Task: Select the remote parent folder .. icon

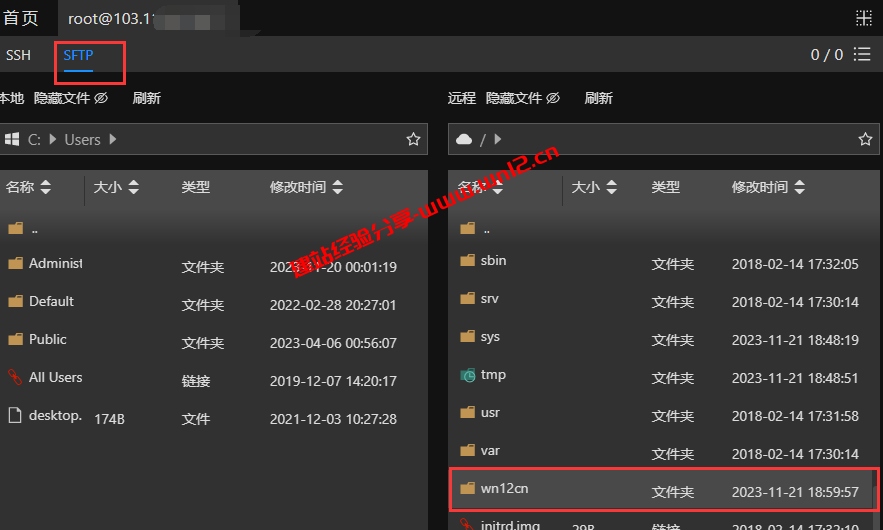Action: click(x=467, y=228)
